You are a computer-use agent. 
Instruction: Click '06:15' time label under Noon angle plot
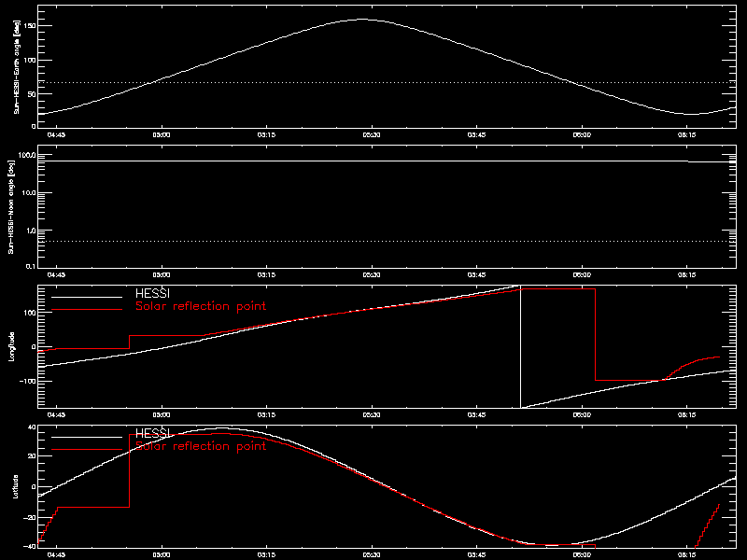click(x=687, y=274)
